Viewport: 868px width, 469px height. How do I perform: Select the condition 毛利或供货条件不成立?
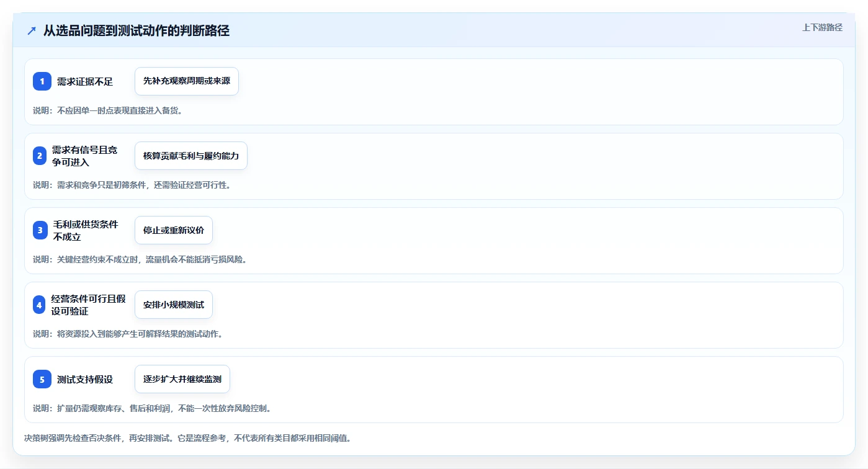[x=86, y=230]
